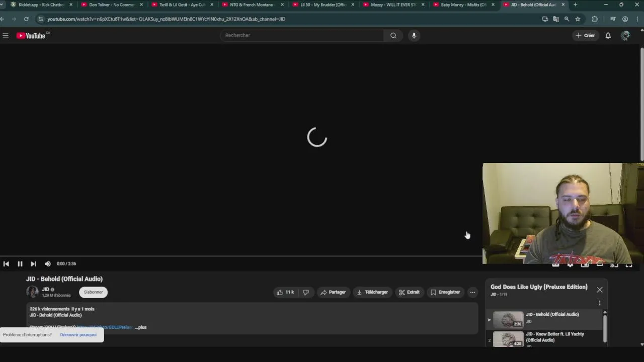Open the YouTube account avatar menu
The width and height of the screenshot is (644, 362).
(x=625, y=35)
